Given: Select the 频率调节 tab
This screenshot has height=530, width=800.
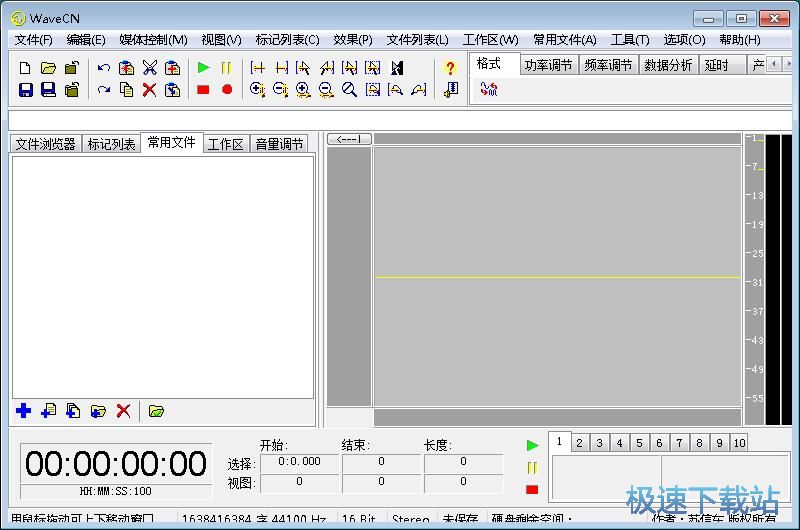Looking at the screenshot, I should click(x=607, y=65).
